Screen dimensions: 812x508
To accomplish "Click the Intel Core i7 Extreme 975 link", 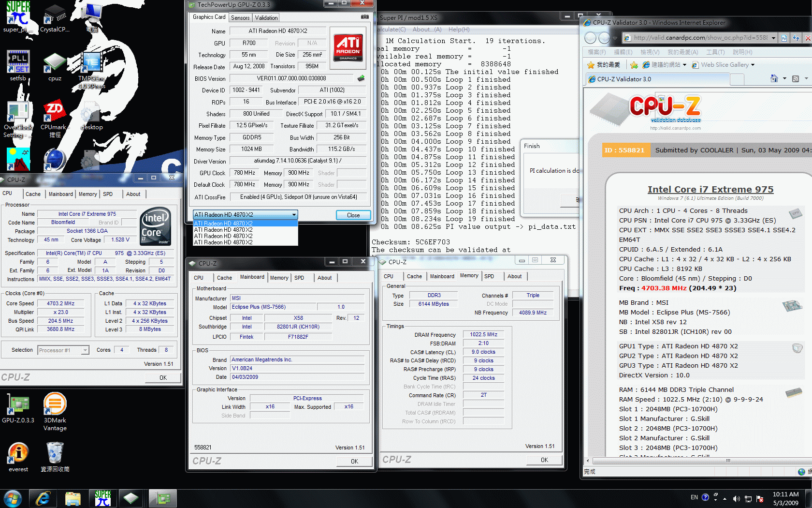I will [x=710, y=190].
